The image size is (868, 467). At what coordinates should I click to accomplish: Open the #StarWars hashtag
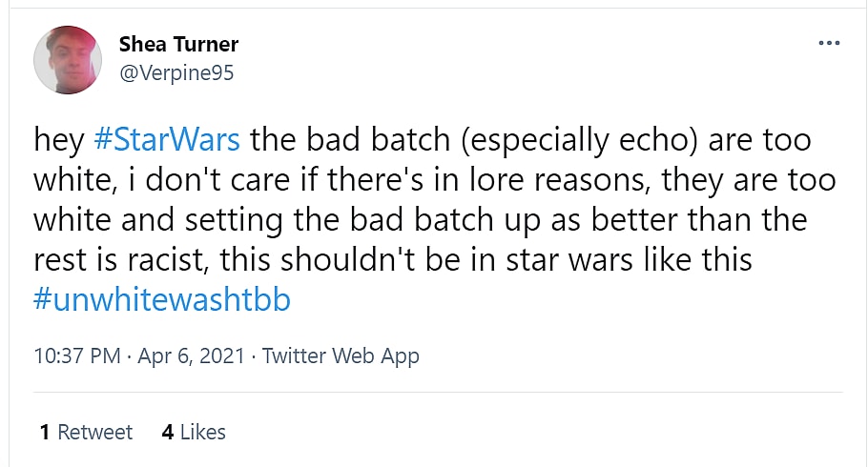pos(167,141)
